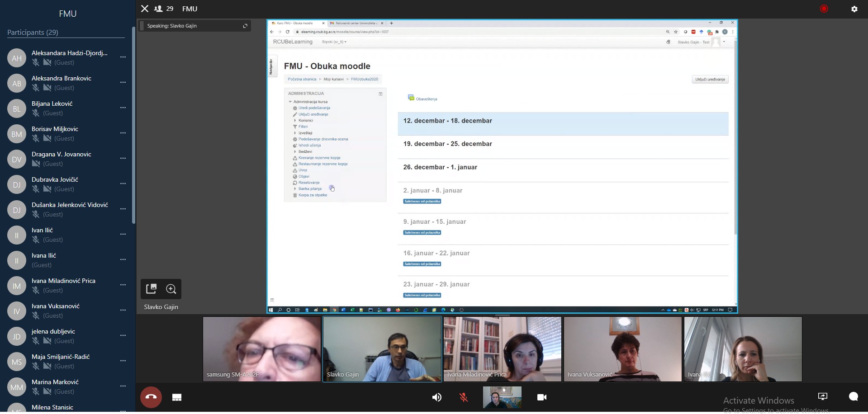The image size is (868, 414).
Task: Unmute the microphone icon
Action: click(x=464, y=397)
